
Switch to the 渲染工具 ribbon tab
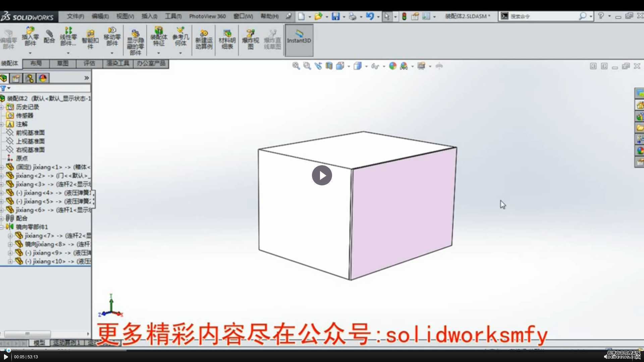pyautogui.click(x=118, y=63)
